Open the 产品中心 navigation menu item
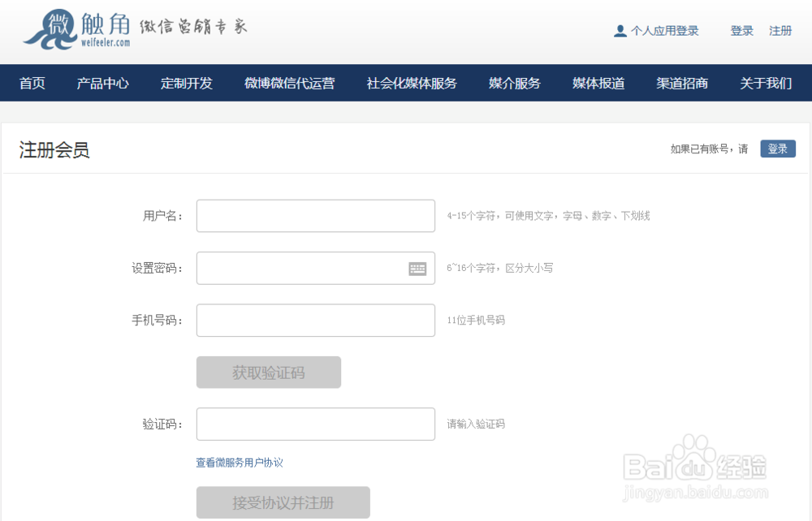Screen dimensions: 812x521 [x=102, y=83]
